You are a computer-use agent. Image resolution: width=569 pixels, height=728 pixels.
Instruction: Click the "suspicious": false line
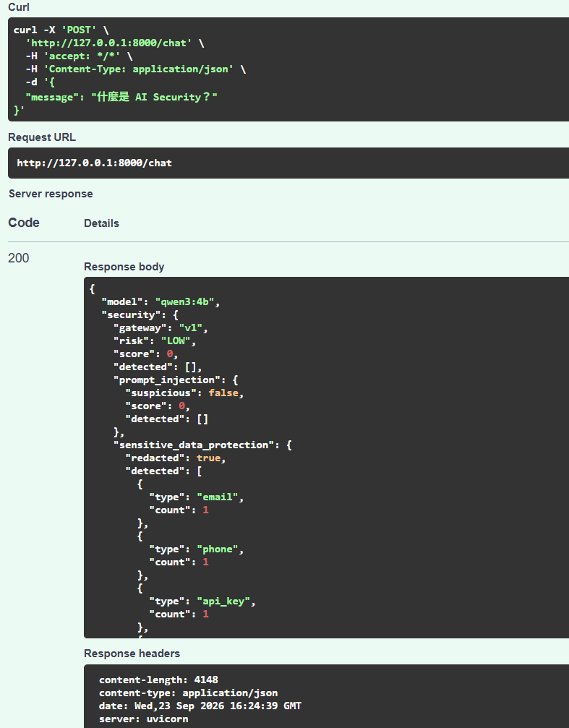click(x=184, y=393)
